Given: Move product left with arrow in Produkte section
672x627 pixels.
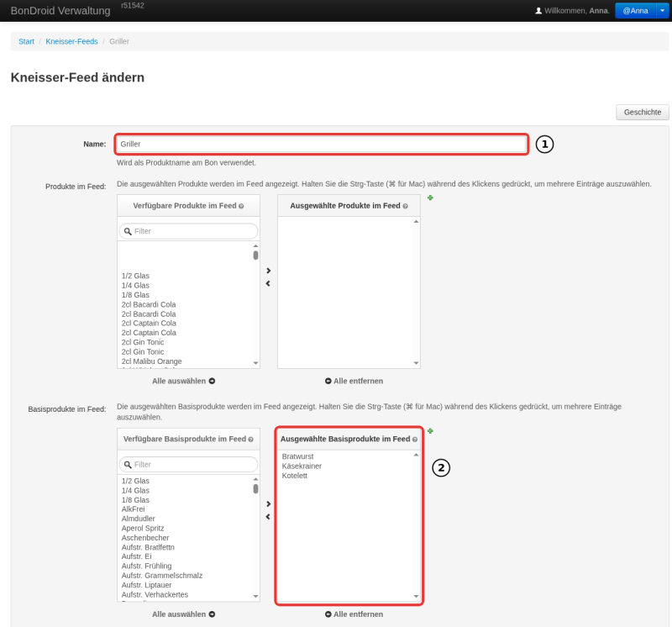Looking at the screenshot, I should 268,283.
